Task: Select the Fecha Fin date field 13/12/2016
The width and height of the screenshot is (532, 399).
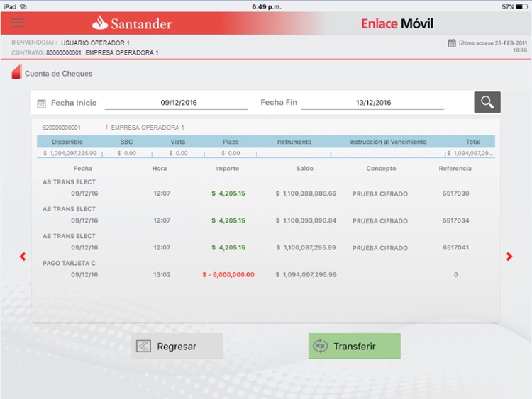Action: pos(373,103)
